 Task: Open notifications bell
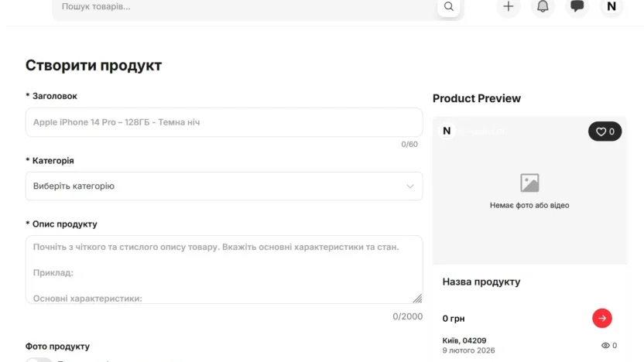543,7
